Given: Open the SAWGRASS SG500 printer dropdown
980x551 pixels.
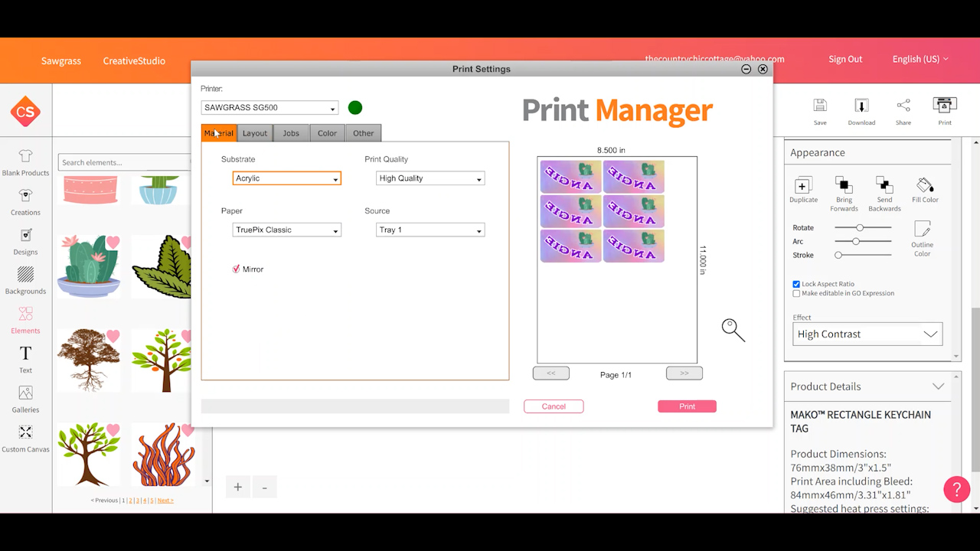Looking at the screenshot, I should pyautogui.click(x=269, y=108).
